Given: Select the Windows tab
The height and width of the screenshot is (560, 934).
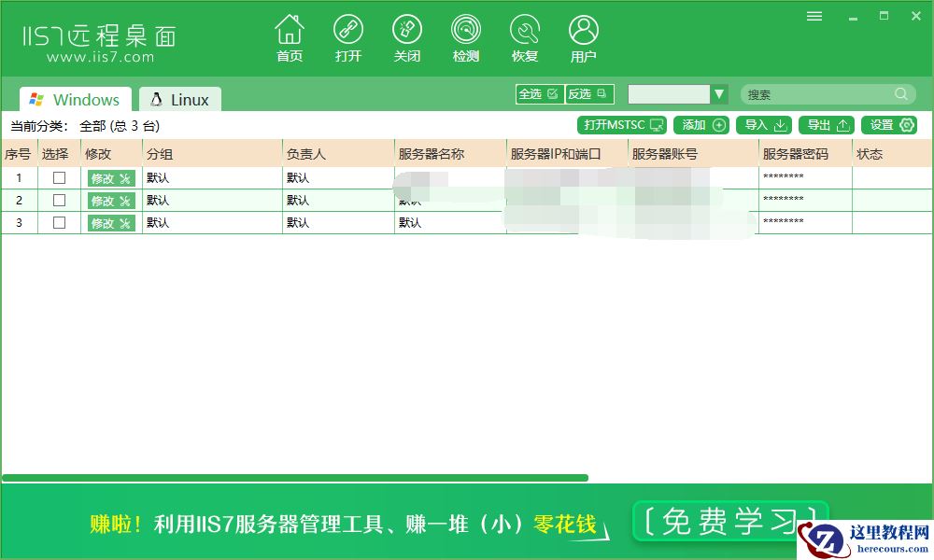Looking at the screenshot, I should tap(76, 100).
